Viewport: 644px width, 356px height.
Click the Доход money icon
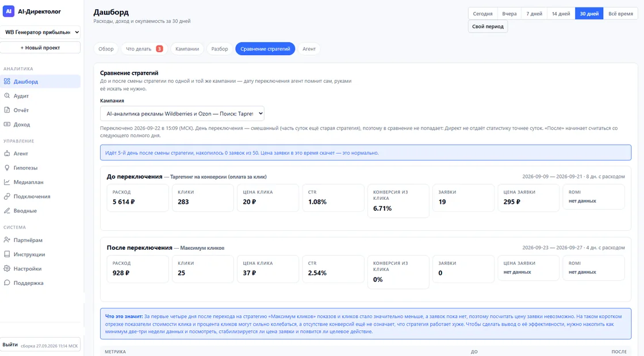point(7,124)
